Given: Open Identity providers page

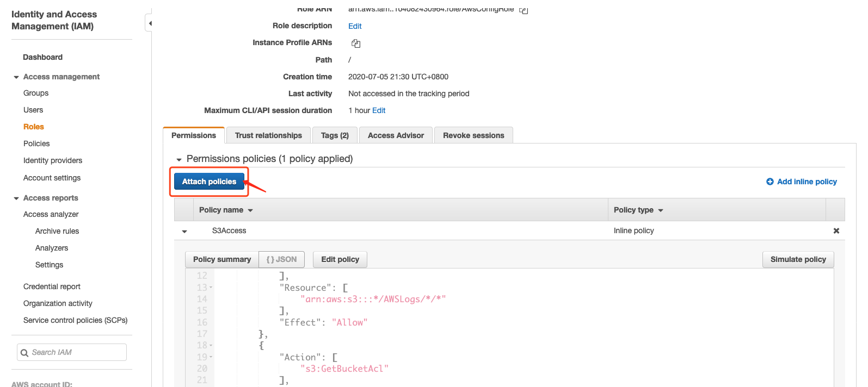Looking at the screenshot, I should 53,160.
